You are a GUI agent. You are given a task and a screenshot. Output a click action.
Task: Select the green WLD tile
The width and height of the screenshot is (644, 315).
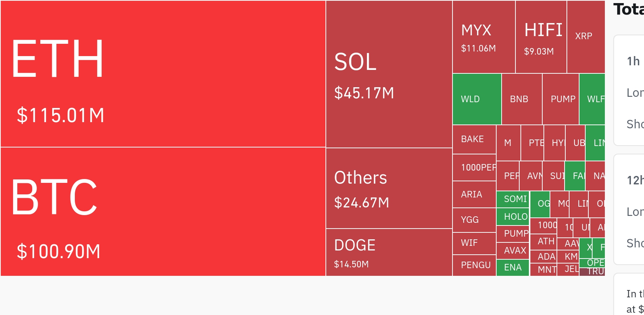(477, 99)
